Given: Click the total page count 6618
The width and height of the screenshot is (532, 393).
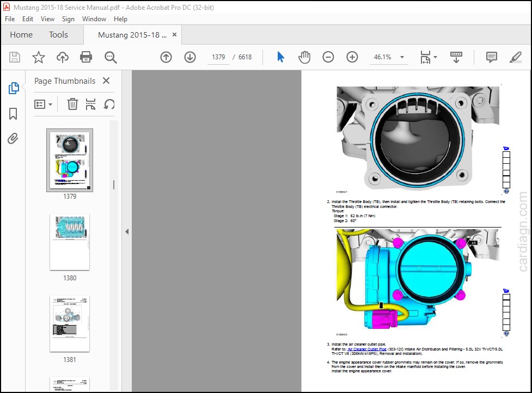Looking at the screenshot, I should [245, 57].
